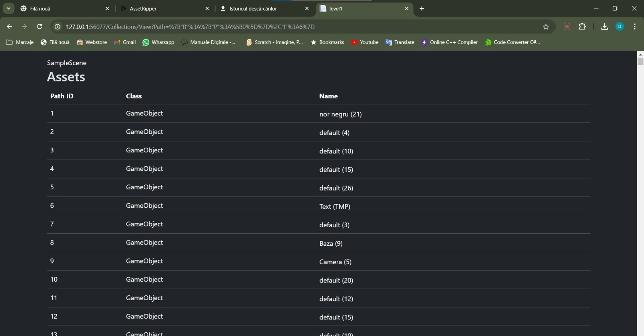Image resolution: width=644 pixels, height=336 pixels.
Task: Open asset "default (12)"
Action: 336,299
